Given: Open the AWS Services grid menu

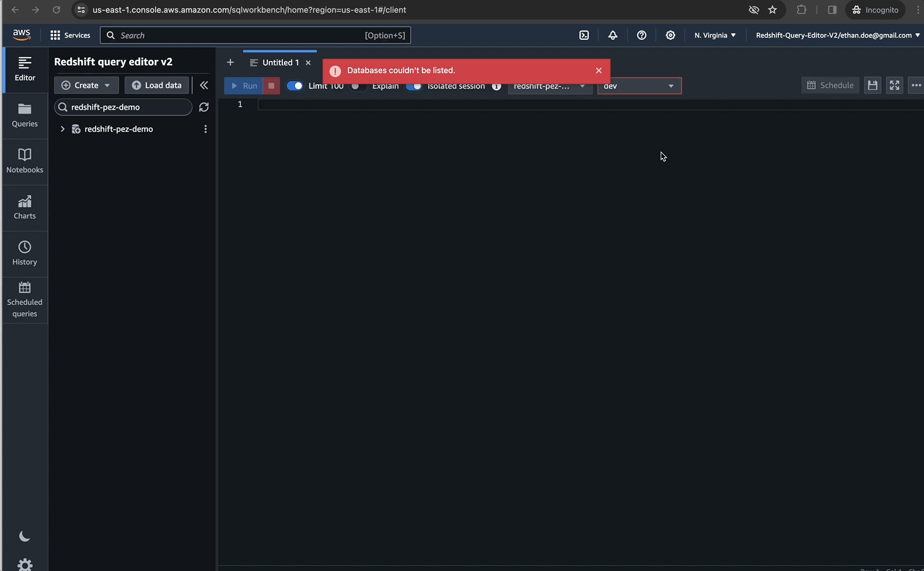Looking at the screenshot, I should pos(70,35).
